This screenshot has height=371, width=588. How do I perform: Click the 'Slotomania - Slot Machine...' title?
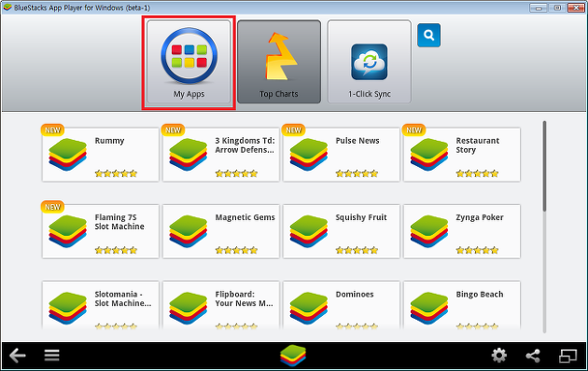pos(123,298)
